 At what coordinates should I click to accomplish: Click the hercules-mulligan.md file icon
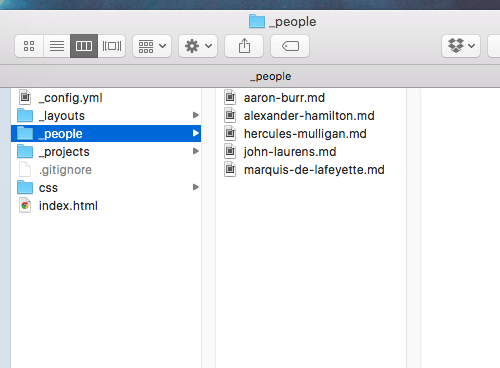pos(230,133)
